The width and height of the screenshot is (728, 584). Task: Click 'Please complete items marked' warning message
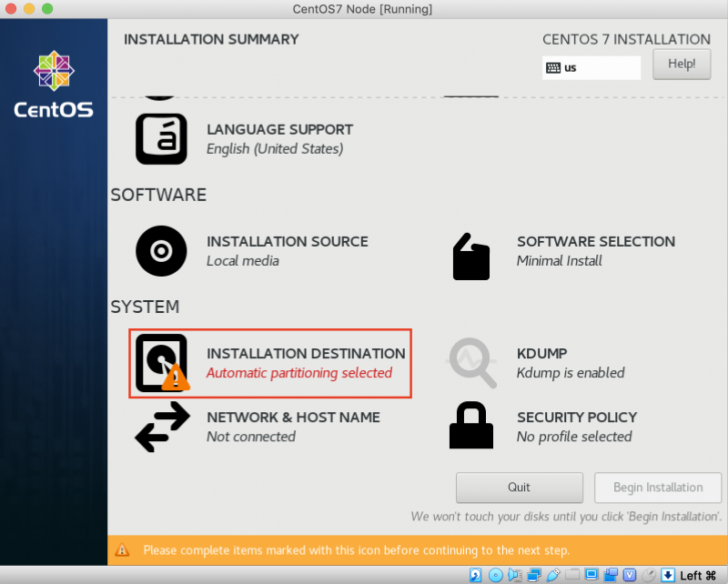click(x=356, y=550)
